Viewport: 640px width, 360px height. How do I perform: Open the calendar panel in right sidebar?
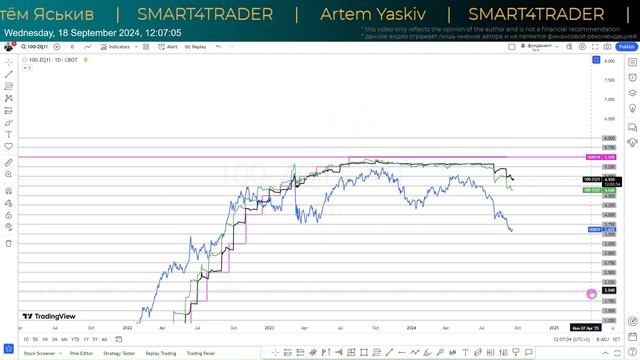tap(632, 337)
